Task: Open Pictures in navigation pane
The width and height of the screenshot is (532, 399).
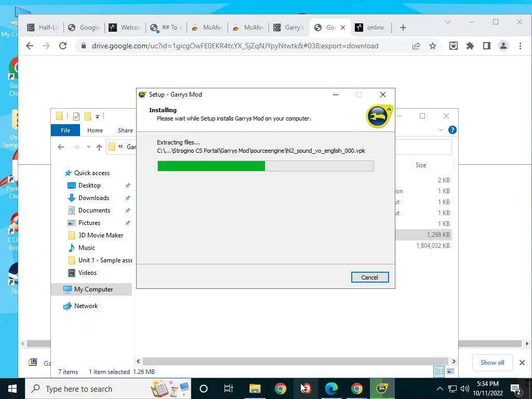Action: point(89,222)
